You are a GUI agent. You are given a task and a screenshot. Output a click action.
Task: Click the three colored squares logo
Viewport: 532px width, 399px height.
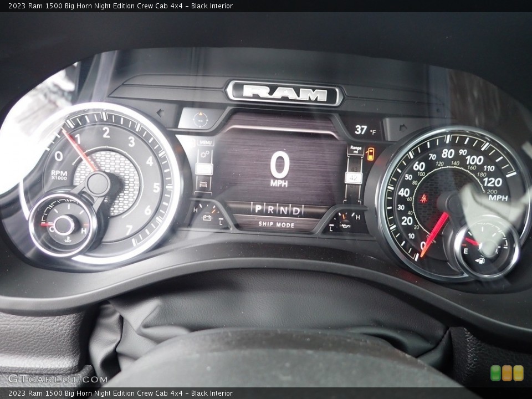[507, 373]
